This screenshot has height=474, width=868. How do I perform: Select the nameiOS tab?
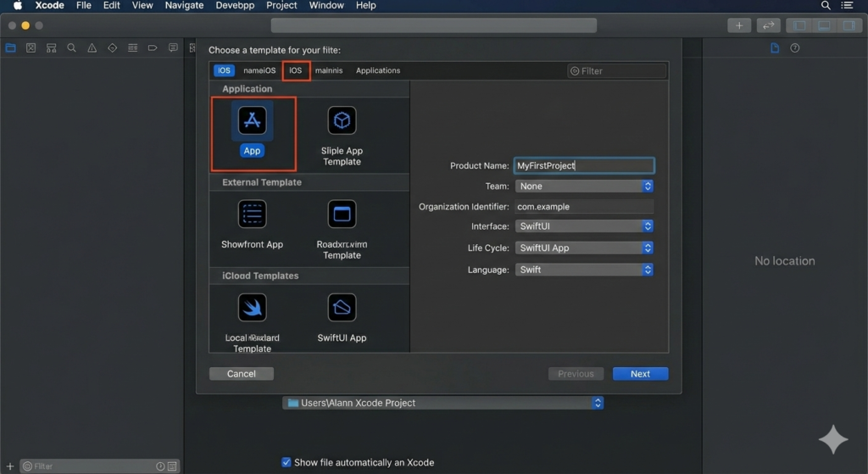(x=259, y=70)
